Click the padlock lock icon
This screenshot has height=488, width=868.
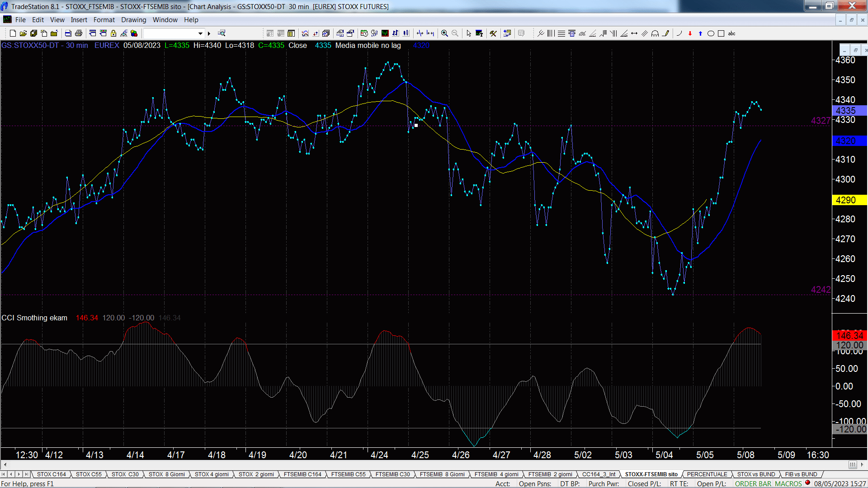(113, 33)
